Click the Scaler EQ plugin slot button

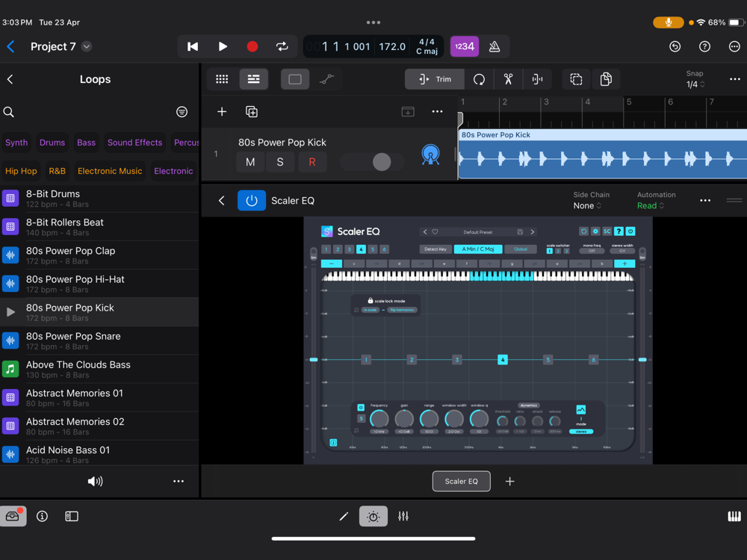click(461, 482)
